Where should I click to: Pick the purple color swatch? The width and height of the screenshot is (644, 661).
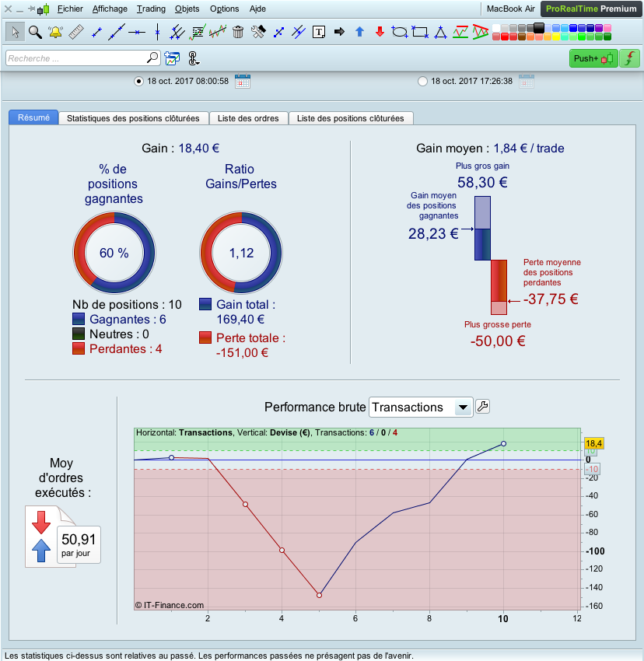pos(599,28)
